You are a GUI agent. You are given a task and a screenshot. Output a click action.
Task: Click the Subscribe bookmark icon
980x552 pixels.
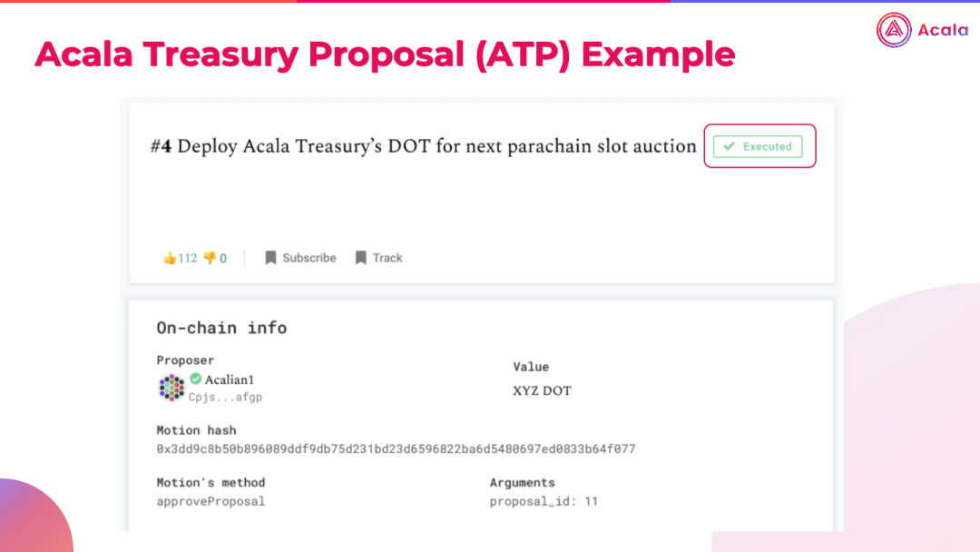pyautogui.click(x=270, y=258)
